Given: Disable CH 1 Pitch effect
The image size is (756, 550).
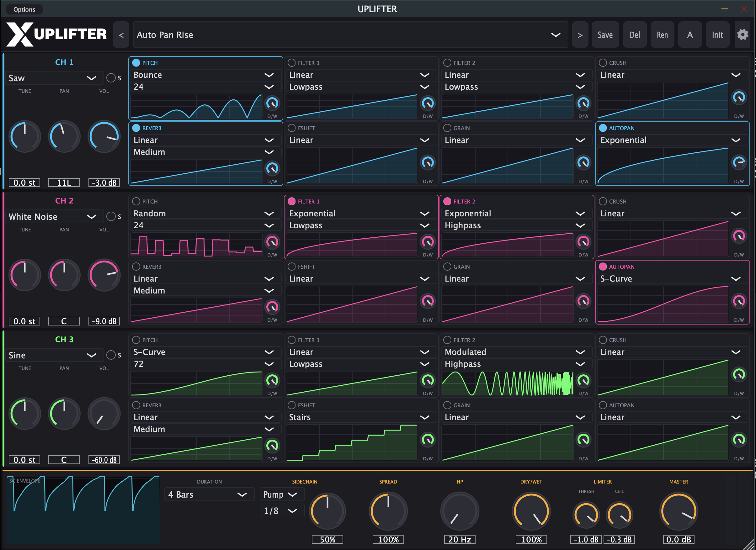Looking at the screenshot, I should (136, 63).
